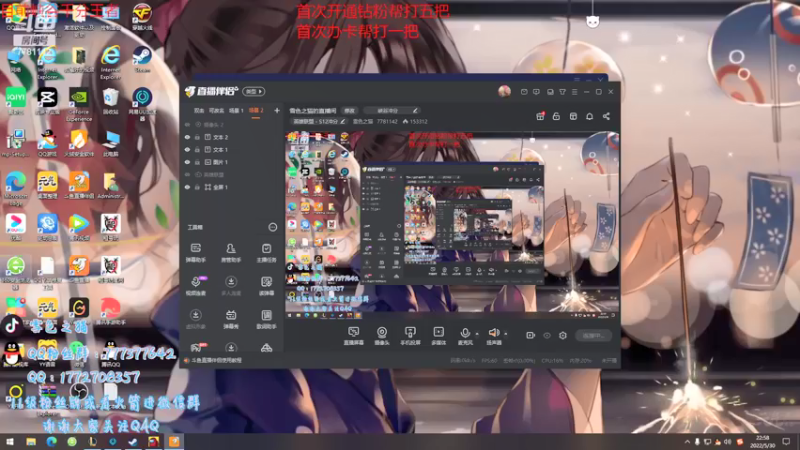800x450 pixels.
Task: Click the stream title input field
Action: (391, 110)
